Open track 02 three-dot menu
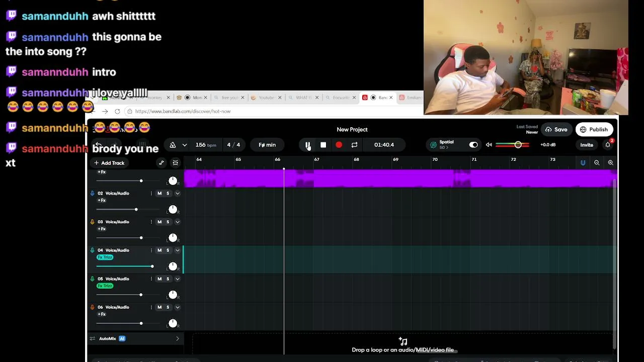This screenshot has width=644, height=362. (x=151, y=194)
